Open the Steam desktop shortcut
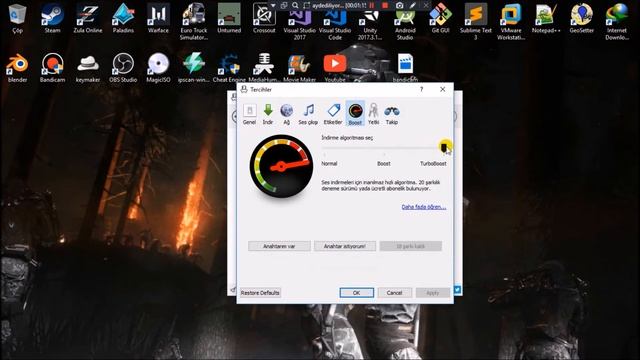The width and height of the screenshot is (640, 360). pos(52,18)
